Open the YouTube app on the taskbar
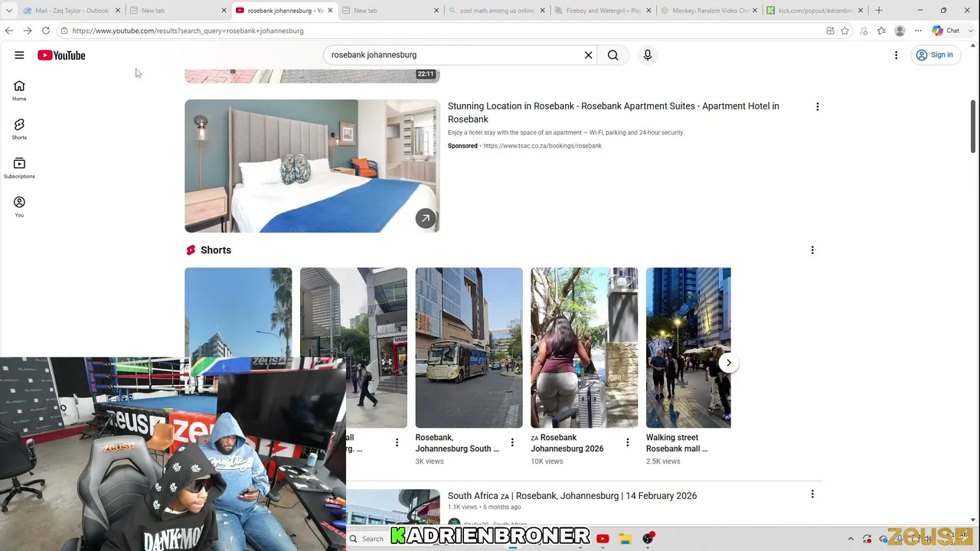This screenshot has width=980, height=551. pos(603,539)
